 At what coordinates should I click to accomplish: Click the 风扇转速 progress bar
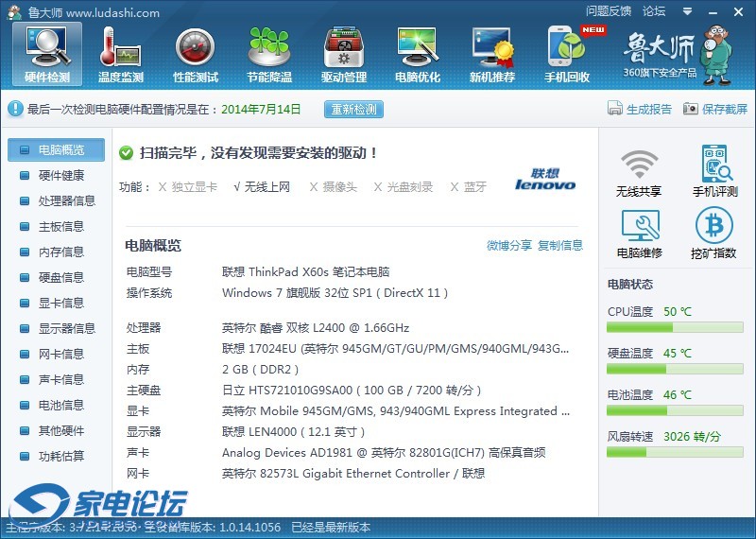click(x=675, y=452)
